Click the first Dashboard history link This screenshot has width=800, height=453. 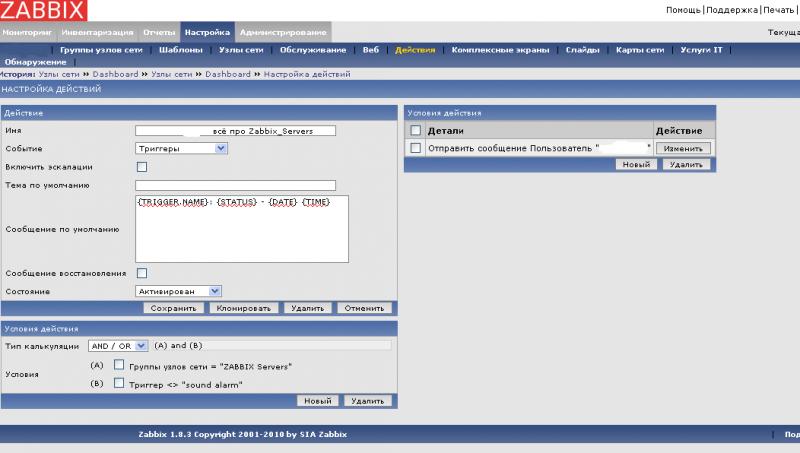click(x=115, y=74)
